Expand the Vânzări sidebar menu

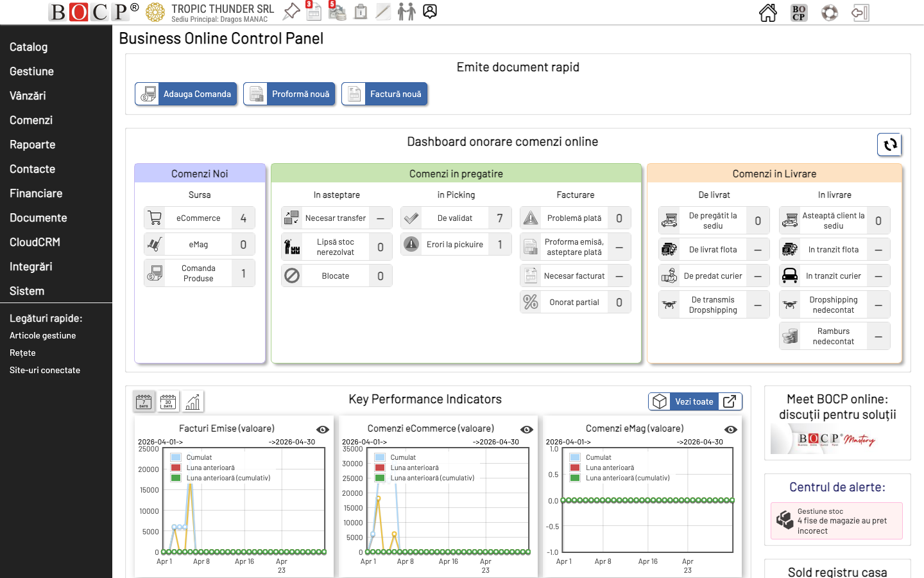tap(28, 96)
